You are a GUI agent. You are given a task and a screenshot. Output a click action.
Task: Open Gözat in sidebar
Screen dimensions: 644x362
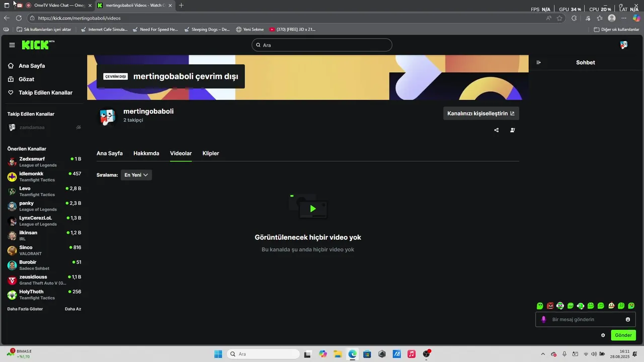pos(26,79)
